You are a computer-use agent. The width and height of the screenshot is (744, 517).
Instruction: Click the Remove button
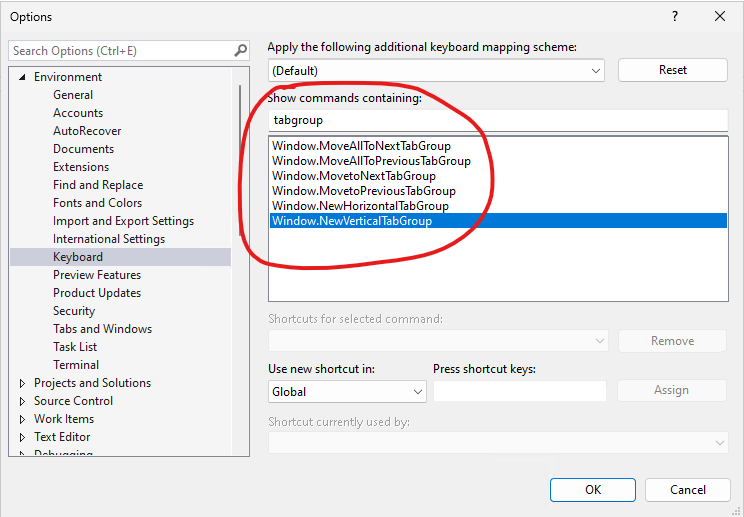672,341
